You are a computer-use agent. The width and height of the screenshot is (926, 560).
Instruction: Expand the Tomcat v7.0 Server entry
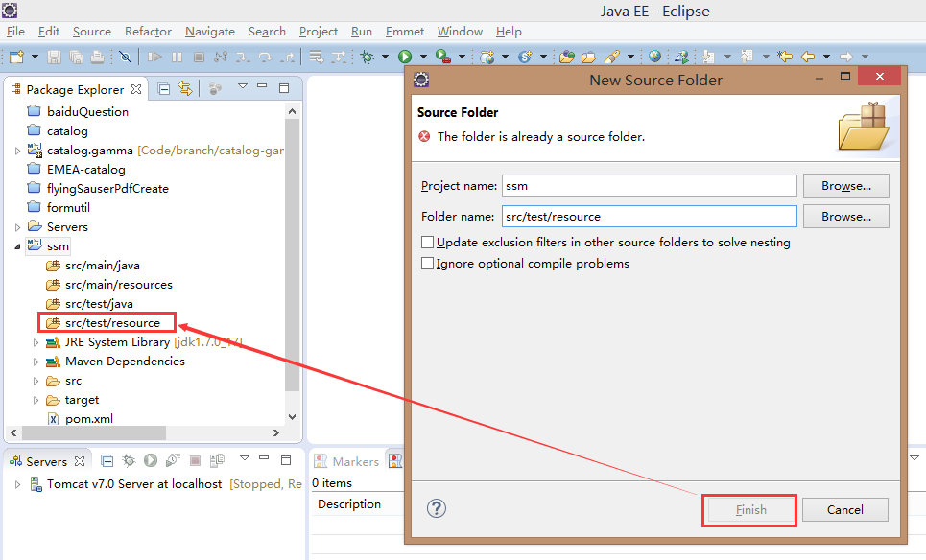click(x=17, y=484)
